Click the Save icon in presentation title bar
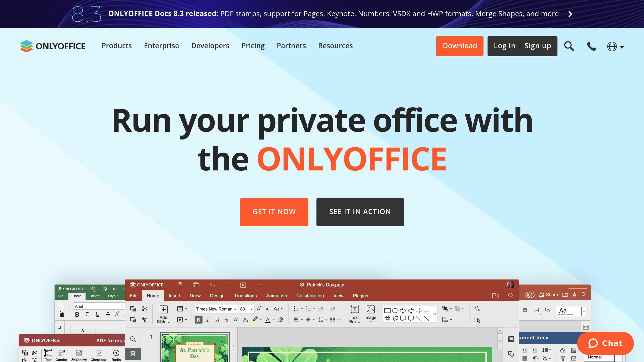The image size is (644, 362). (180, 285)
